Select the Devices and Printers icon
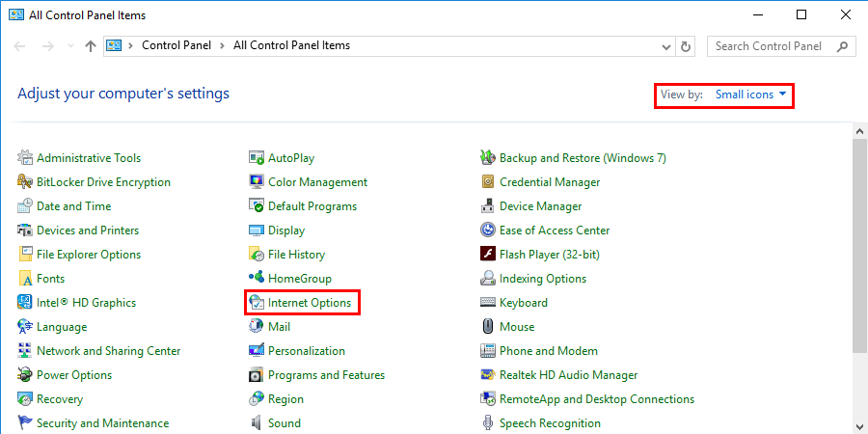 click(25, 231)
